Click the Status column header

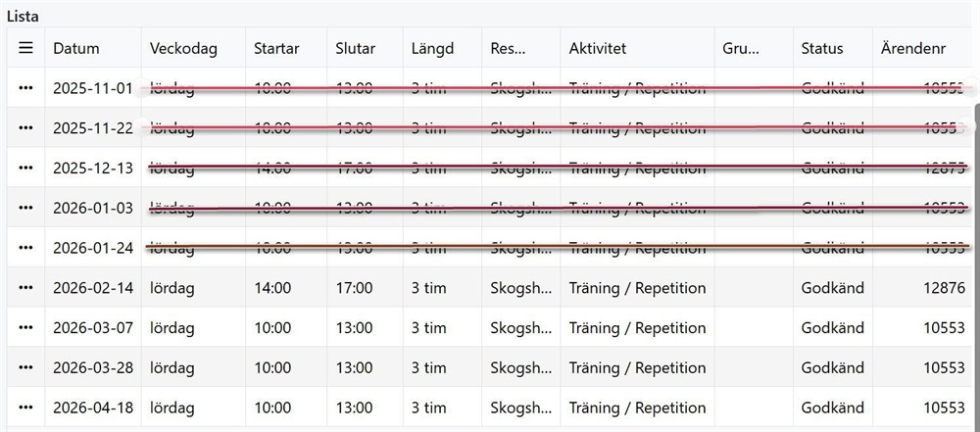(x=821, y=48)
